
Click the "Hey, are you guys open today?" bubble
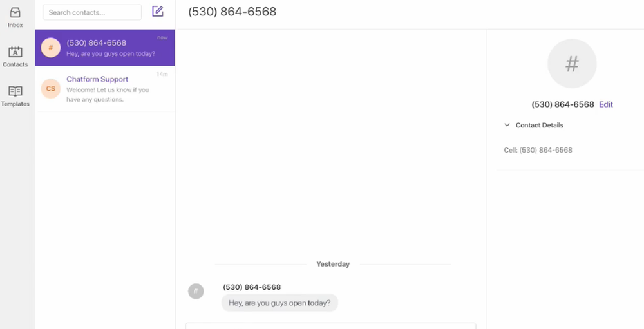(279, 303)
